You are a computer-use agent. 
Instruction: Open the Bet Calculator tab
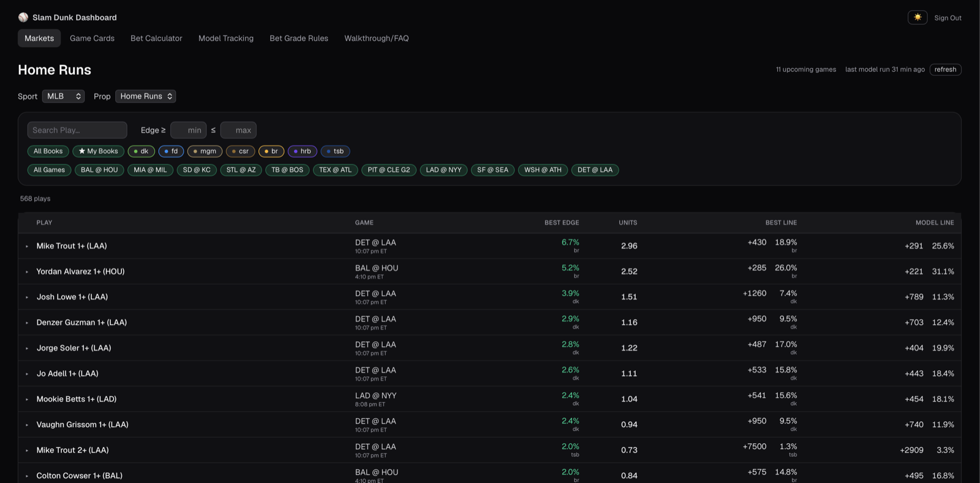point(156,38)
